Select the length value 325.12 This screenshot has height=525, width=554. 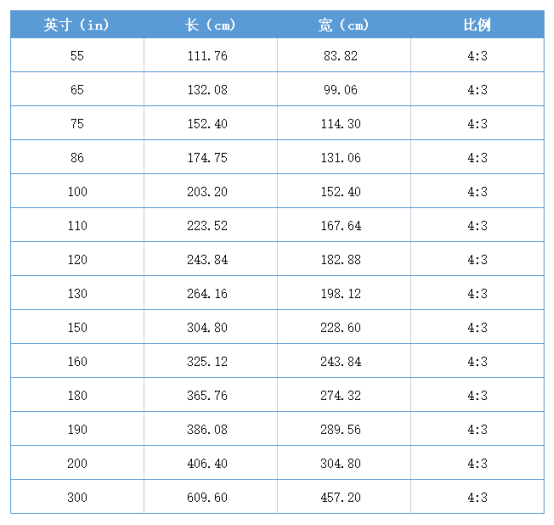207,361
